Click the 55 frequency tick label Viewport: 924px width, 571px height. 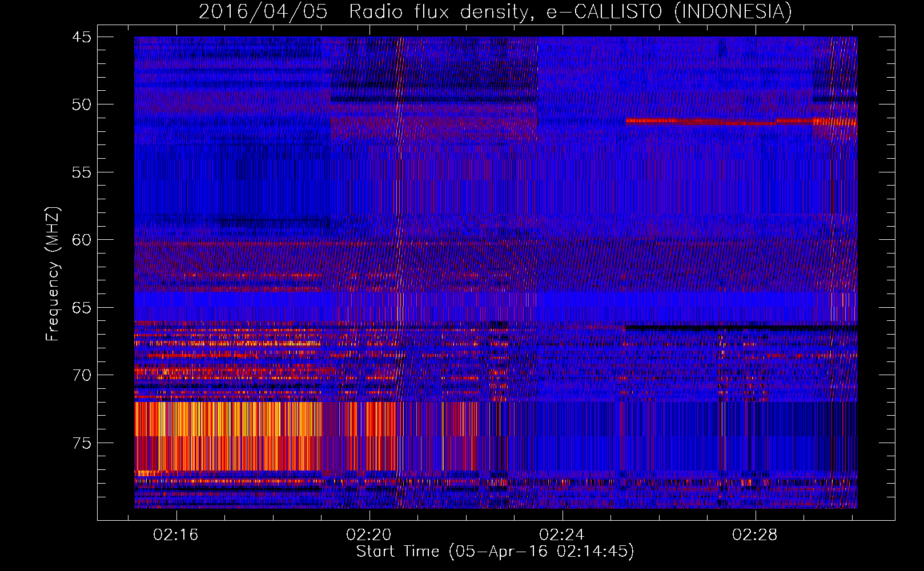click(x=82, y=172)
